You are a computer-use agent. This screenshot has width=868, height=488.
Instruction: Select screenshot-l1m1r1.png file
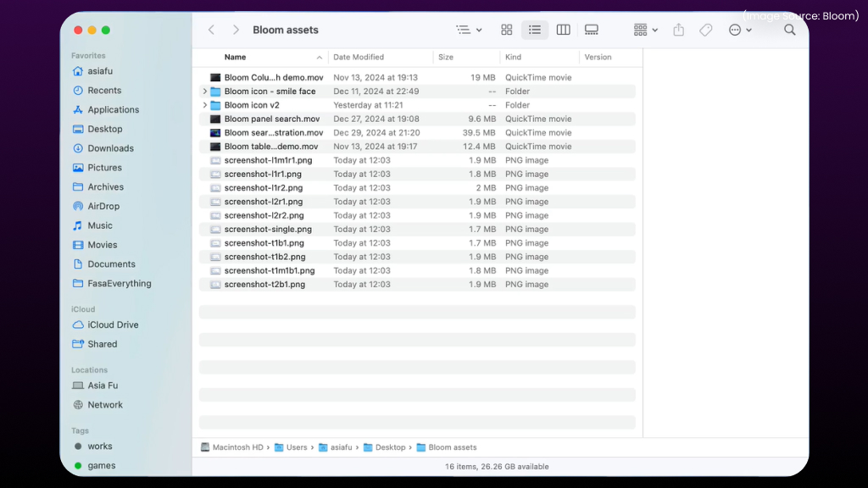coord(268,160)
